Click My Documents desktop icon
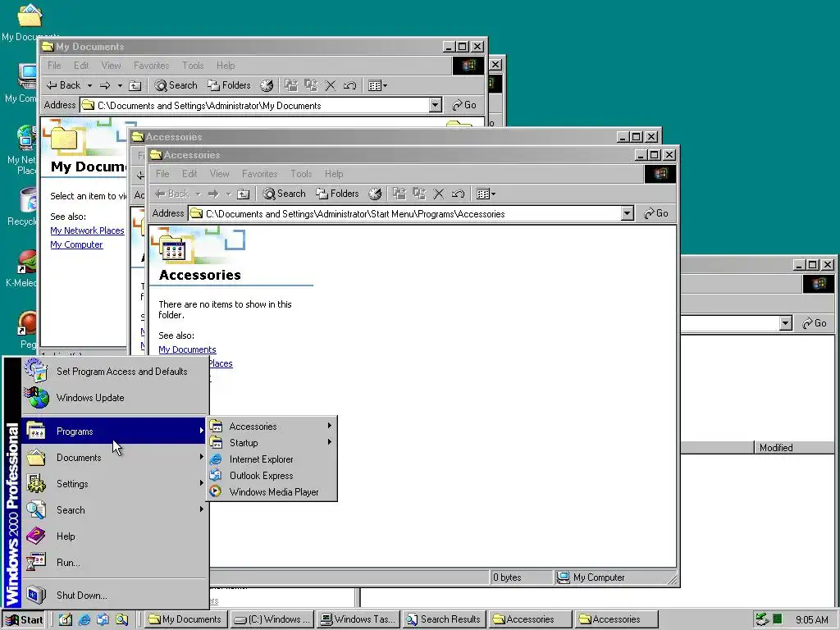This screenshot has width=840, height=630. click(x=30, y=21)
